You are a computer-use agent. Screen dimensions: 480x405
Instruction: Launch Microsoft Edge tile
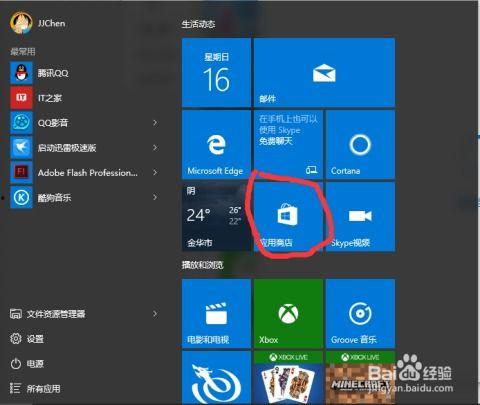216,145
